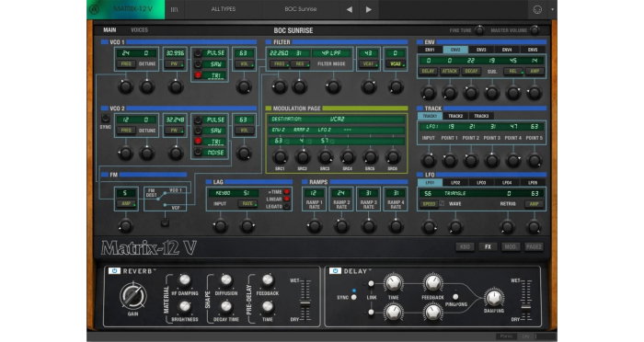Image resolution: width=644 pixels, height=342 pixels.
Task: Open the dropdown arrow beside MIDI icon
Action: click(x=552, y=9)
